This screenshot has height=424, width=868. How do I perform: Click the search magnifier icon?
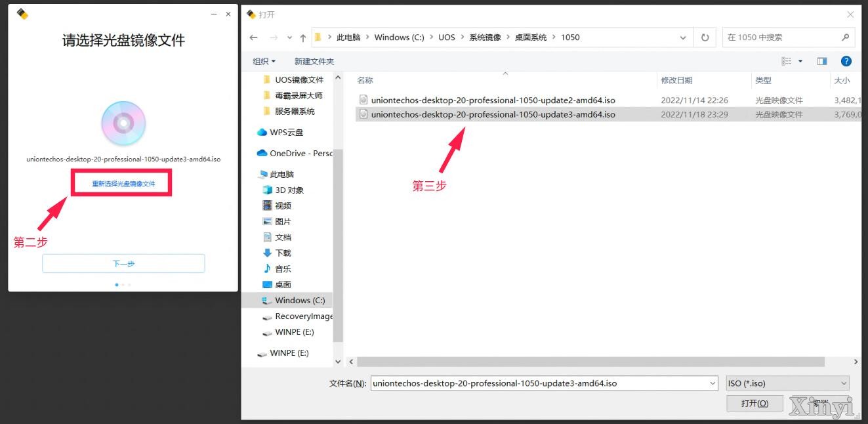click(x=845, y=37)
